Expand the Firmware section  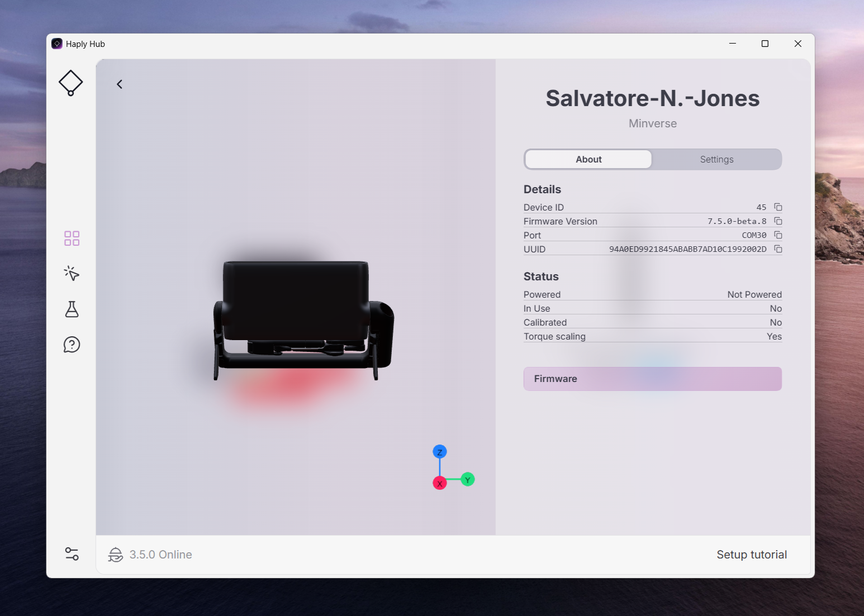tap(652, 379)
